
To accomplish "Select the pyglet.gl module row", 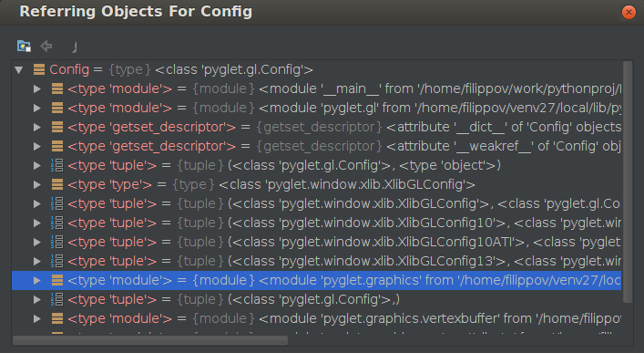I will pos(316,108).
